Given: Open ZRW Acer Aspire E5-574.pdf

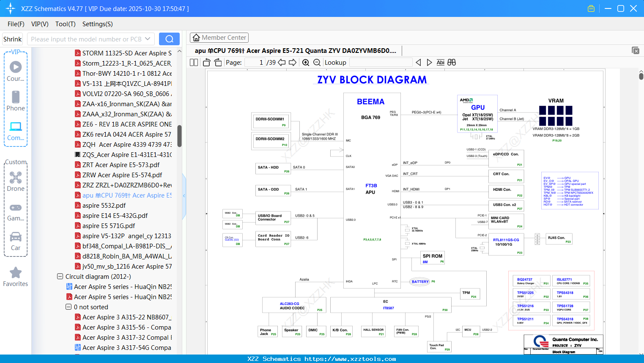Looking at the screenshot, I should tap(118, 175).
